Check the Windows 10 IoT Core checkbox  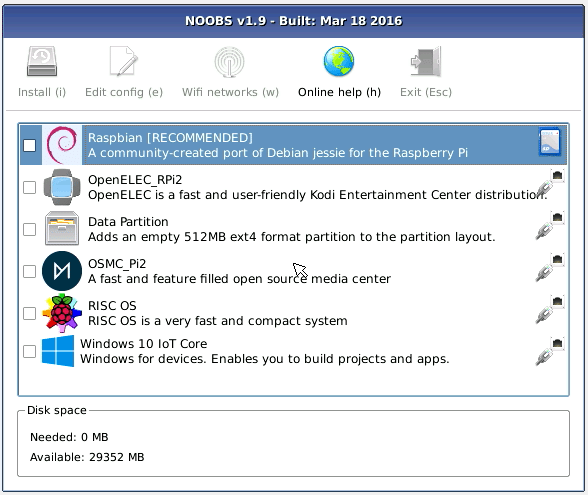[30, 351]
